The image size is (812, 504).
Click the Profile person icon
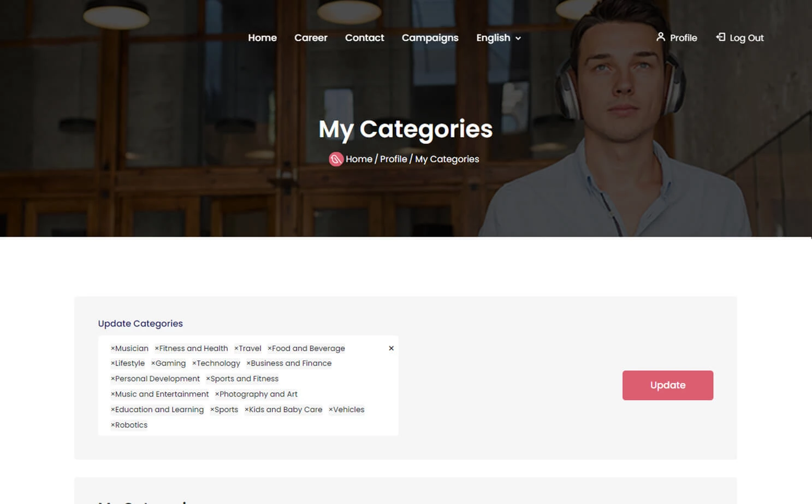coord(661,38)
